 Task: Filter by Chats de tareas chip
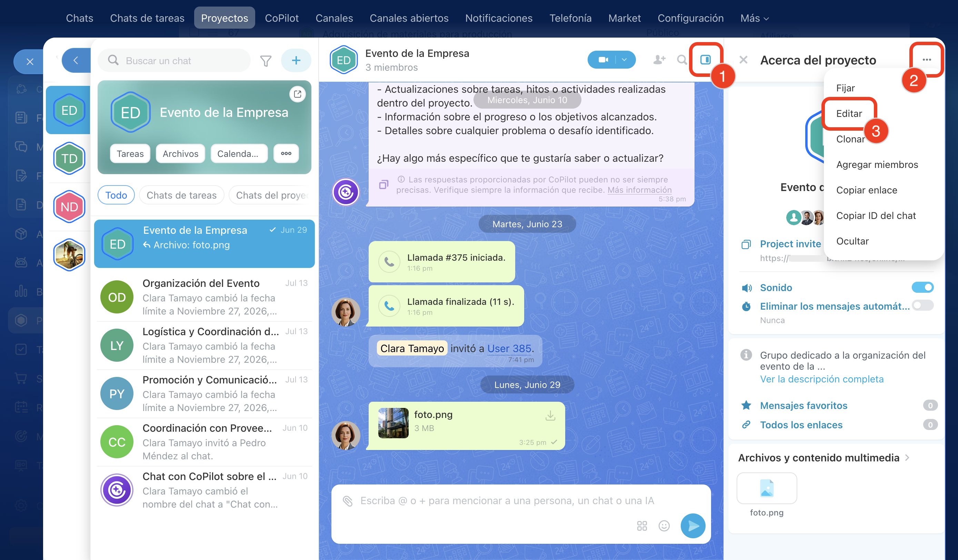point(181,195)
